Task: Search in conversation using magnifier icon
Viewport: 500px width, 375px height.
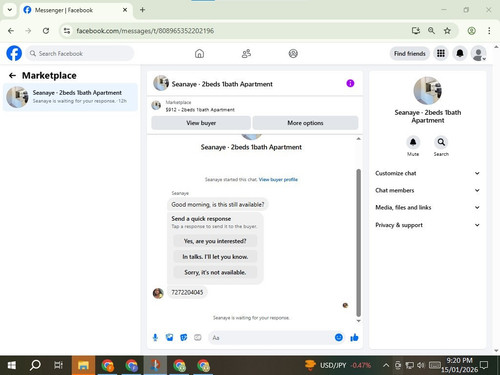Action: tap(441, 142)
